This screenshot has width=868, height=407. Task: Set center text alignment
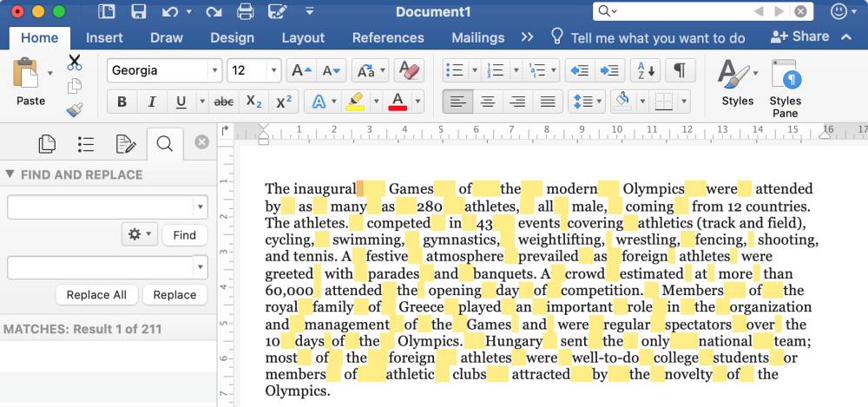487,102
